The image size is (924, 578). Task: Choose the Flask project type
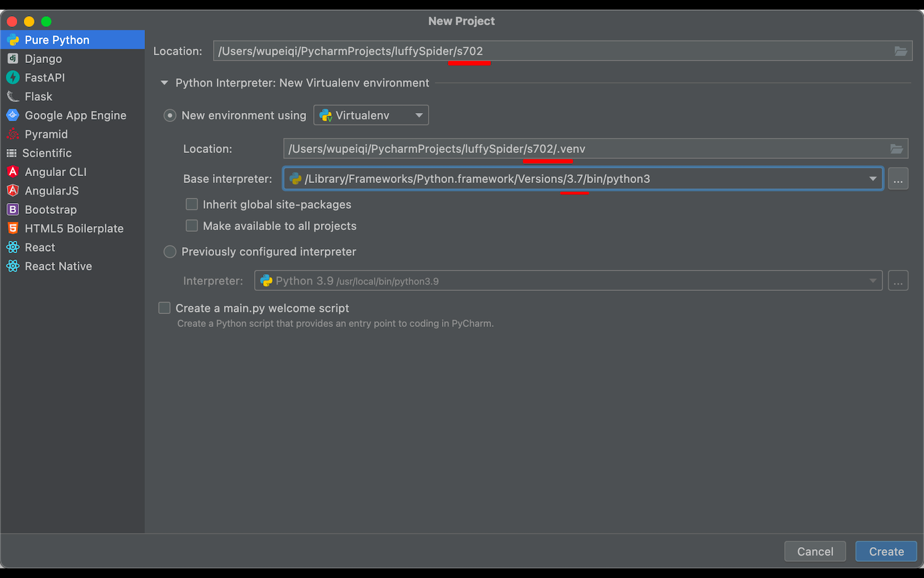pos(73,96)
